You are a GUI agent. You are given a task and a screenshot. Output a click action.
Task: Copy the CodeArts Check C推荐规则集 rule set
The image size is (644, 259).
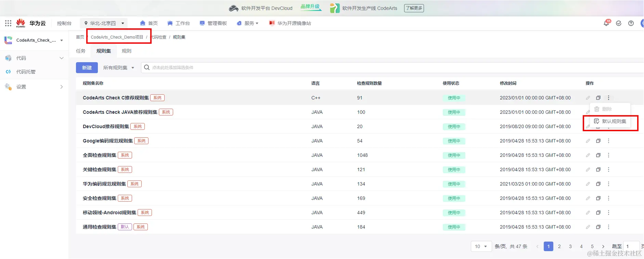598,98
